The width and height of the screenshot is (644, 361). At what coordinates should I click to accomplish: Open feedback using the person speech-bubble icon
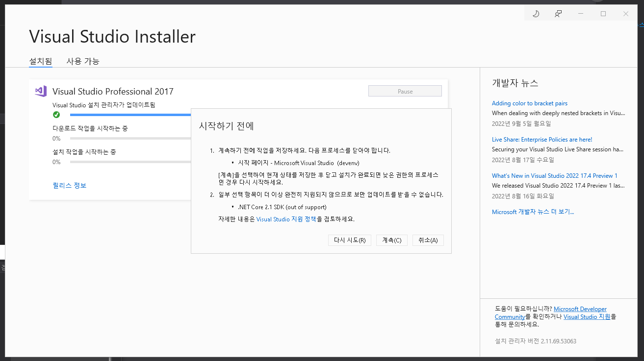click(x=558, y=13)
